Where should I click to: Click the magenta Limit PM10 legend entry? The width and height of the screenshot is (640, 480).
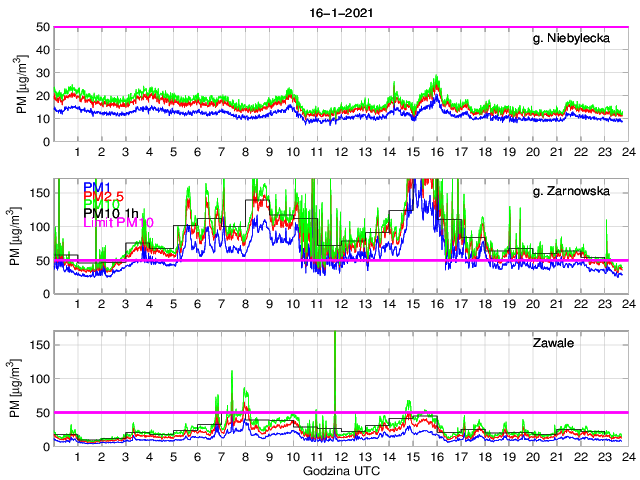pyautogui.click(x=118, y=222)
